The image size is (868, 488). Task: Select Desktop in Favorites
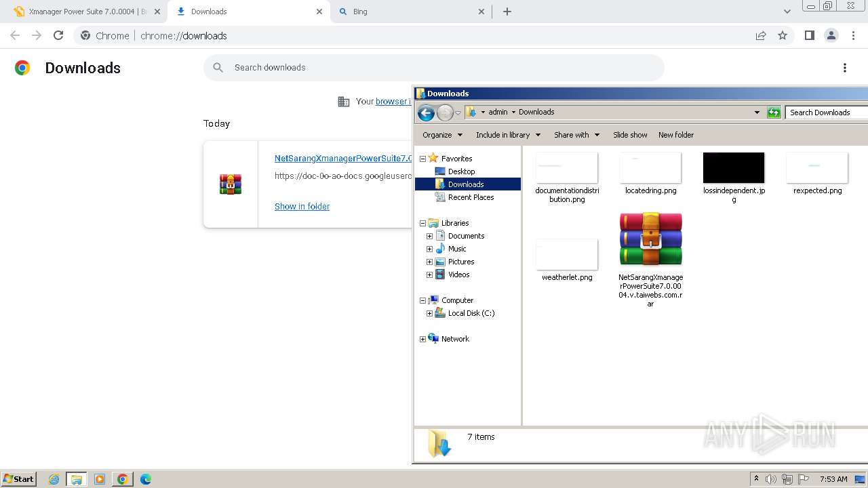pyautogui.click(x=461, y=171)
